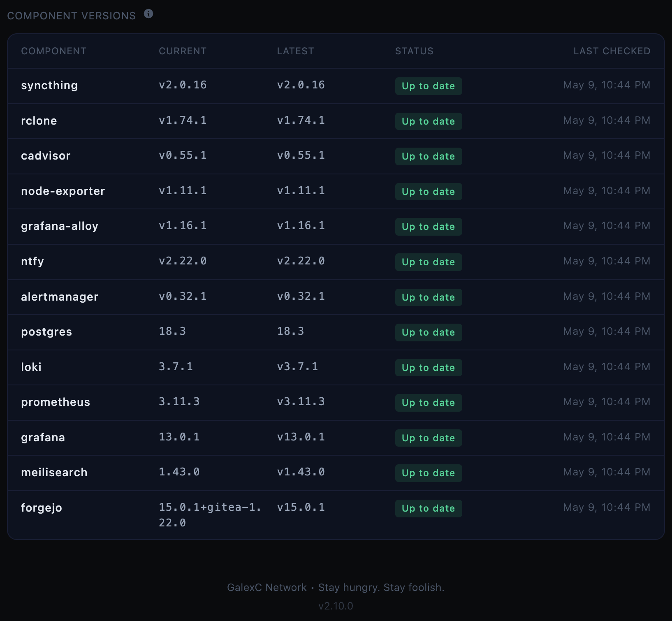The height and width of the screenshot is (621, 672).
Task: Select the grafana component name
Action: [x=43, y=438]
